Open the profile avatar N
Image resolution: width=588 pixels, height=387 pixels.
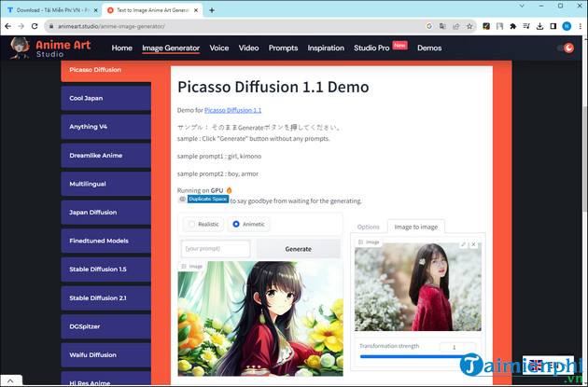tap(567, 26)
